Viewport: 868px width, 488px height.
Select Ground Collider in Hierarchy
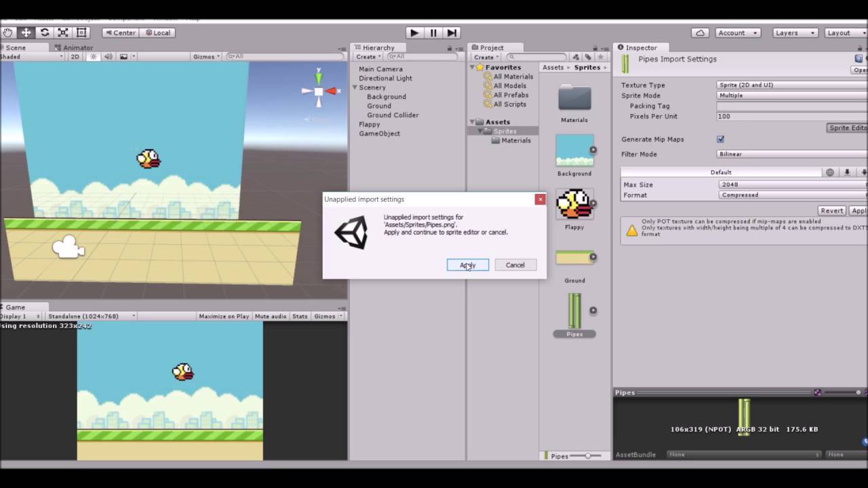coord(393,115)
